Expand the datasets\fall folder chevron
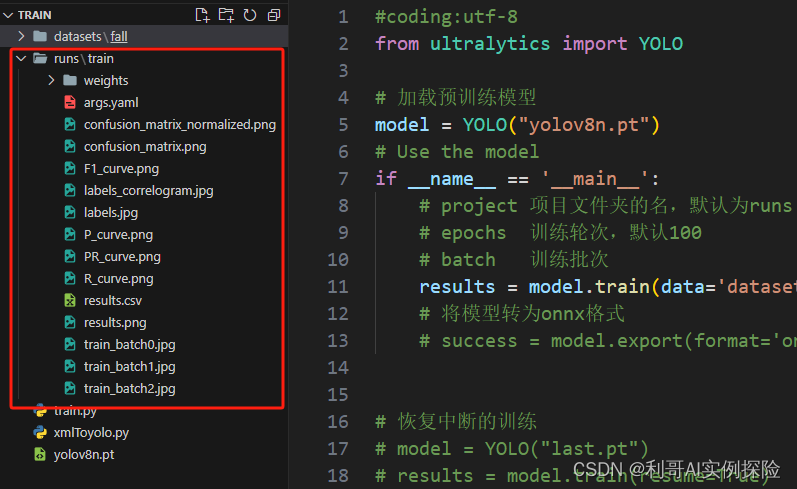Screen dimensions: 797x489 click(x=21, y=36)
